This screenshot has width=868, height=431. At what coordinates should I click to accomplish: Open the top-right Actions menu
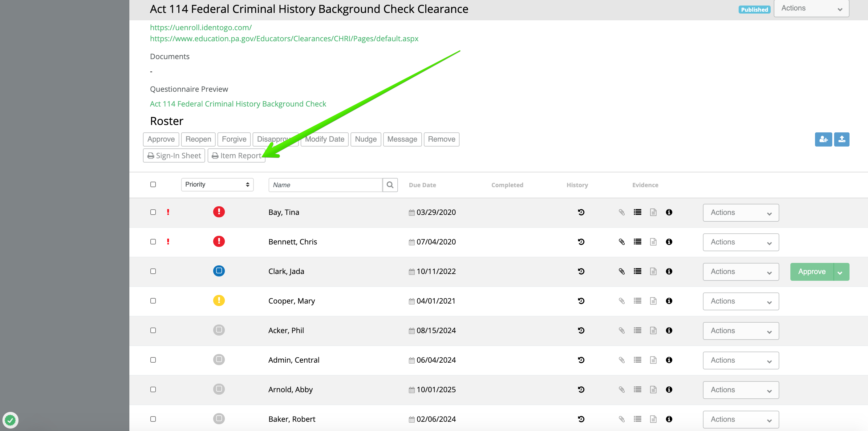(x=811, y=8)
